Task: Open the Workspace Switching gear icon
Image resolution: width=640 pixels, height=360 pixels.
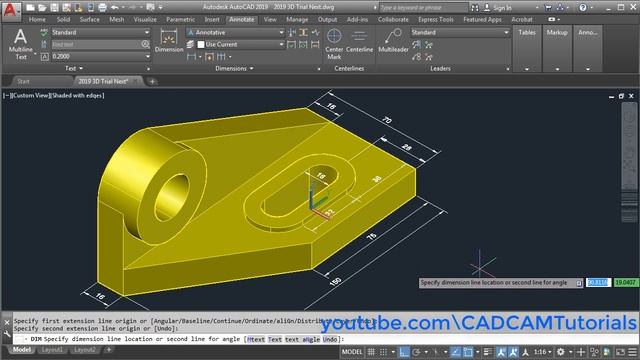Action: [x=561, y=352]
